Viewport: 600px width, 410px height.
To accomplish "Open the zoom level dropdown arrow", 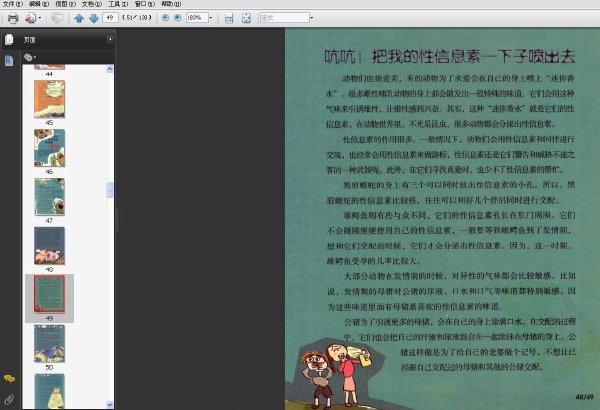I will coord(210,18).
